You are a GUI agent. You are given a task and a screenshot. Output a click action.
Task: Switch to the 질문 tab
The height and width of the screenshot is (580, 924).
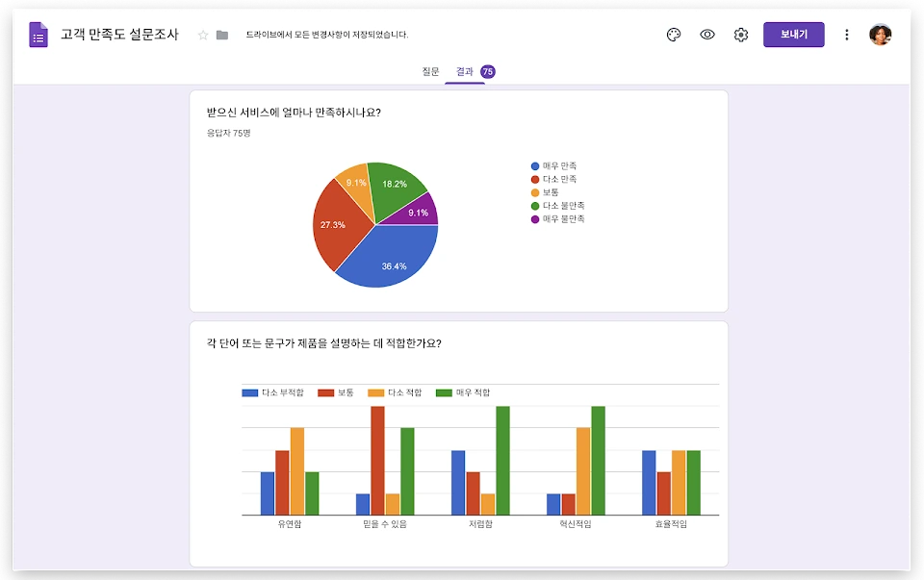click(x=430, y=71)
